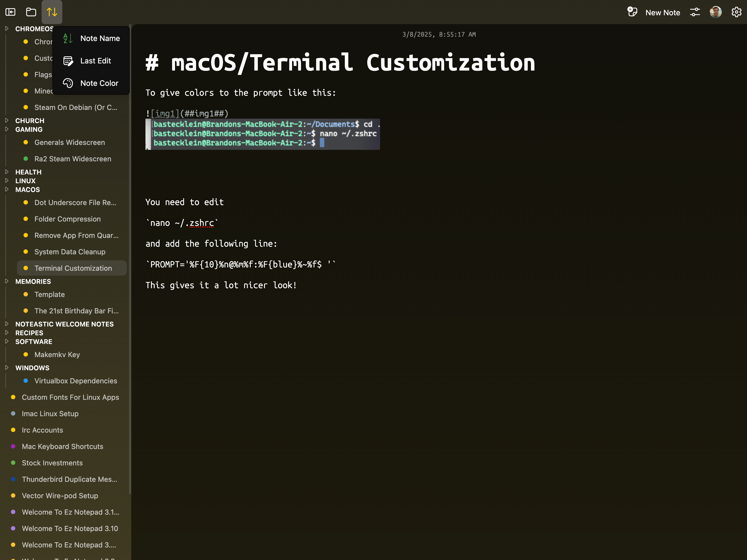This screenshot has height=560, width=747.
Task: Open the Custom Fonts For Linux Apps note
Action: point(66,397)
